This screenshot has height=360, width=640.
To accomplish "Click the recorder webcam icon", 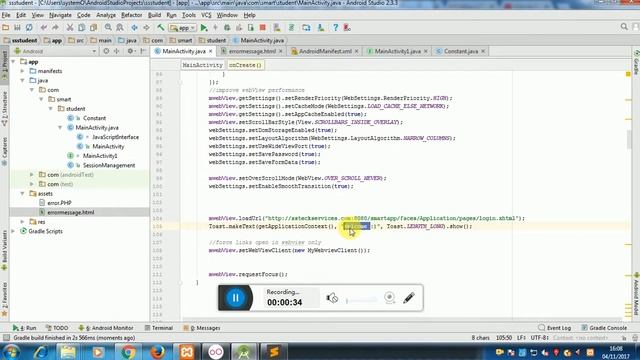I will 389,298.
